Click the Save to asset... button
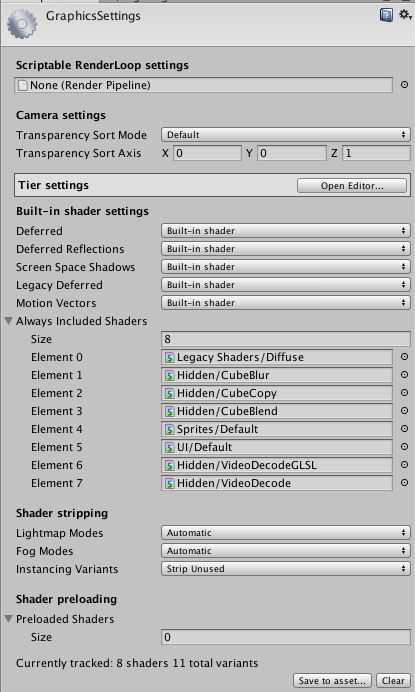Screen dimensions: 415x692 [x=332, y=681]
